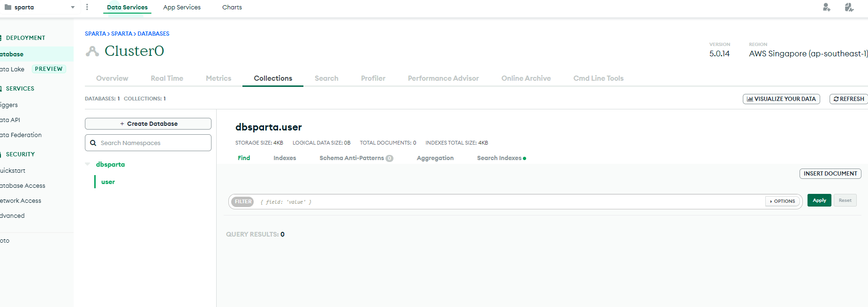Click the 'TOTAL DOCUMENTS: 0' text

point(388,143)
